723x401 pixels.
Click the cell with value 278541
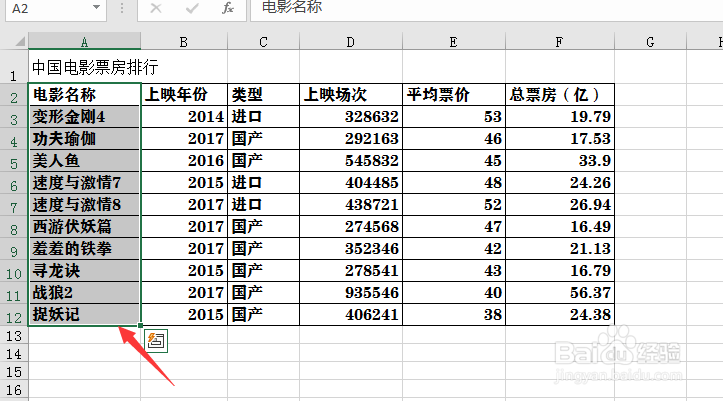(x=351, y=271)
